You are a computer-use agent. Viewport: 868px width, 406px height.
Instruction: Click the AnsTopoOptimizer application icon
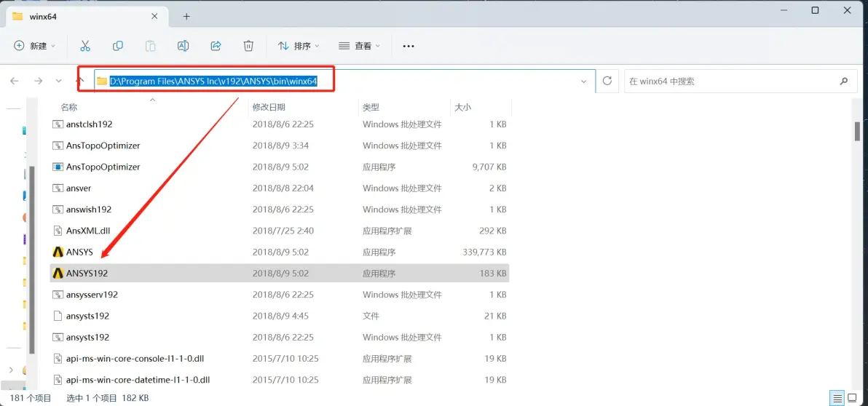[x=58, y=167]
